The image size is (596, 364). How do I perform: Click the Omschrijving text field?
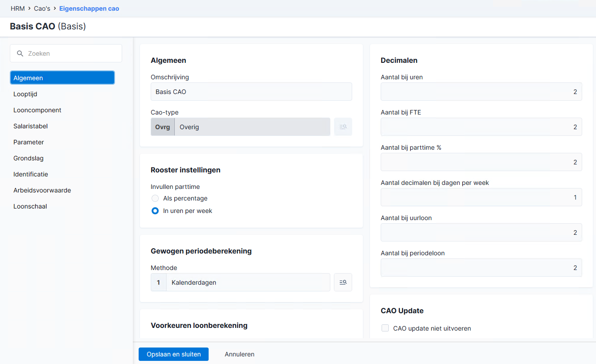point(251,92)
